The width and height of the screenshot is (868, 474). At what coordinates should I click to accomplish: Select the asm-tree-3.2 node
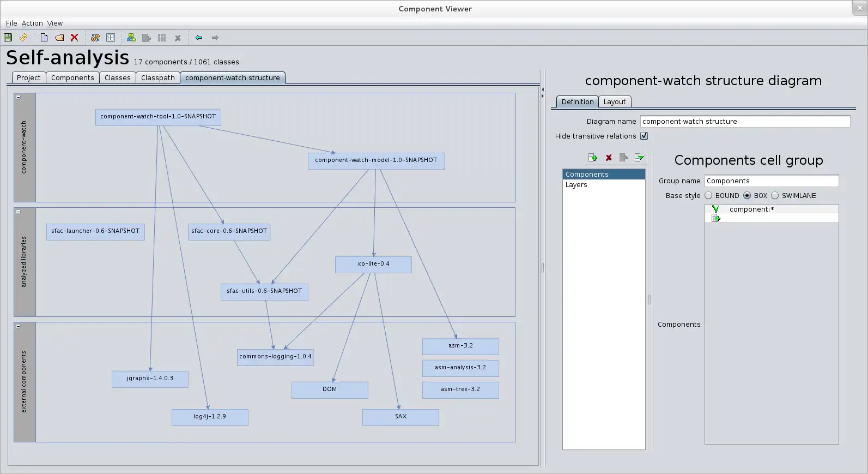pyautogui.click(x=460, y=389)
